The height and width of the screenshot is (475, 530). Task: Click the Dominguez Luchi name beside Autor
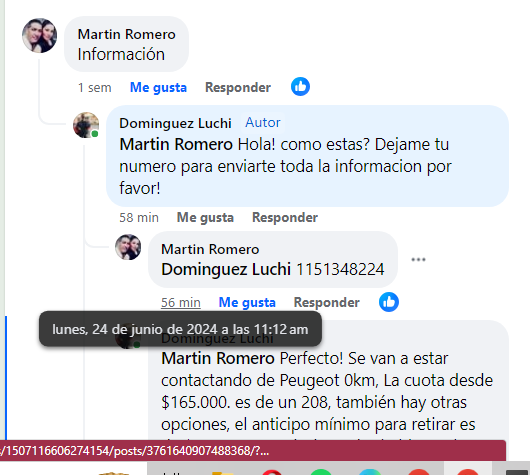tap(175, 123)
